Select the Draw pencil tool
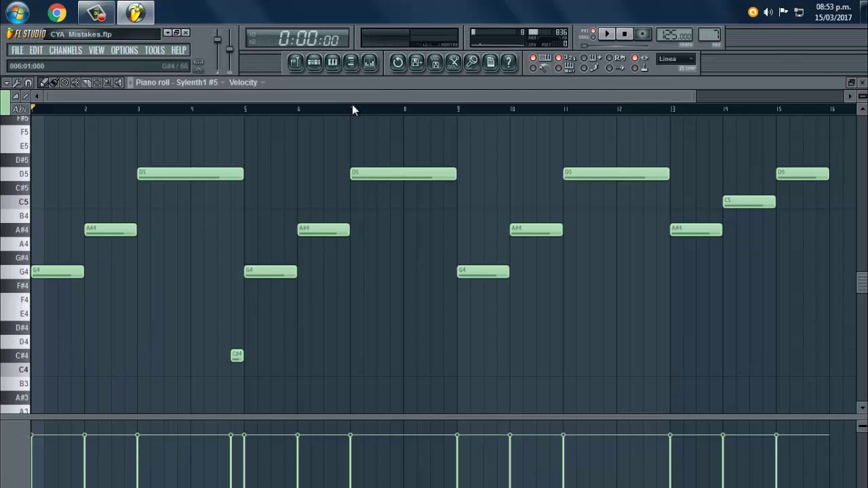The width and height of the screenshot is (868, 488). [43, 83]
